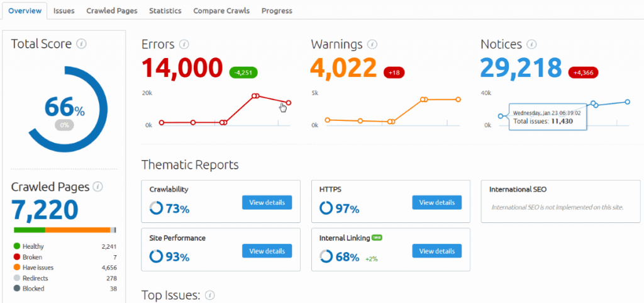Click info icon beside Errors heading

point(184,44)
